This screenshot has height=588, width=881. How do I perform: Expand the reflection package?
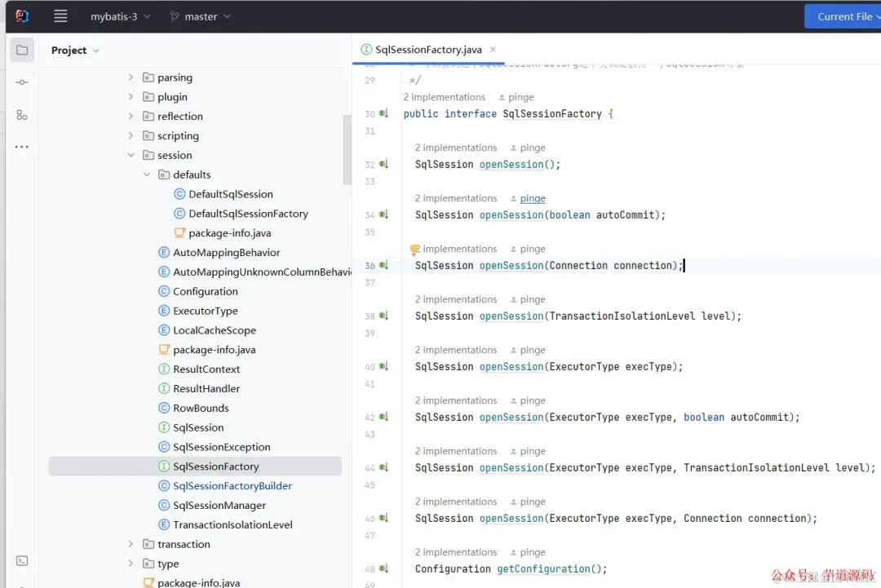[x=131, y=117]
